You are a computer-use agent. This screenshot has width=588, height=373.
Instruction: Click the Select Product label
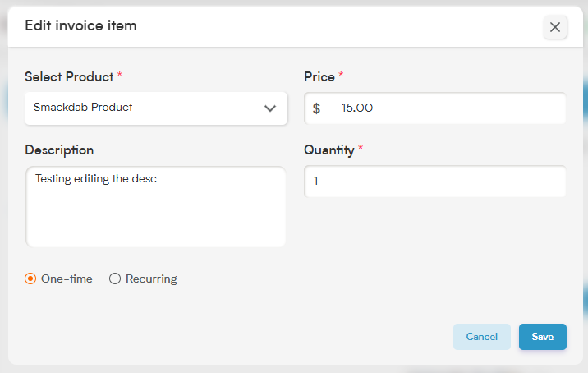(x=69, y=76)
